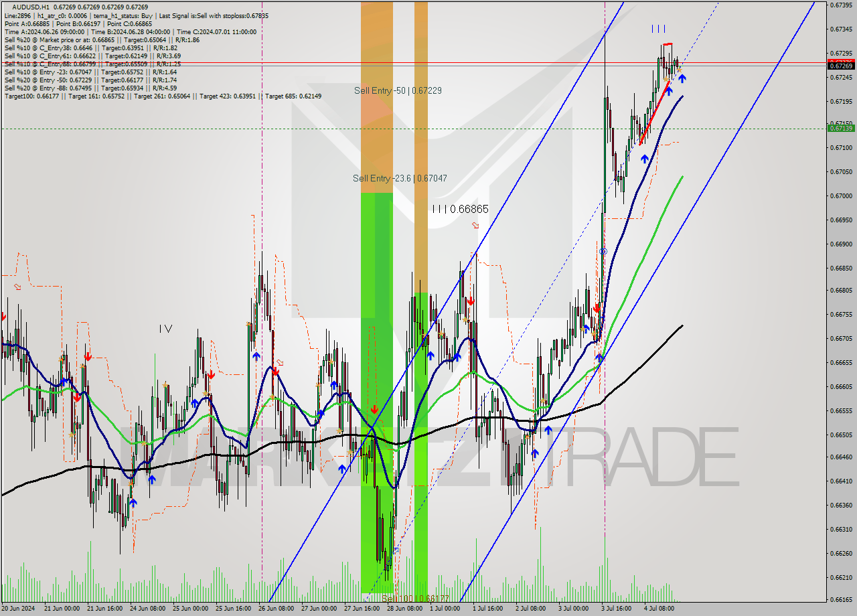
Task: Click the 0.66900 price axis label
Action: [x=841, y=244]
